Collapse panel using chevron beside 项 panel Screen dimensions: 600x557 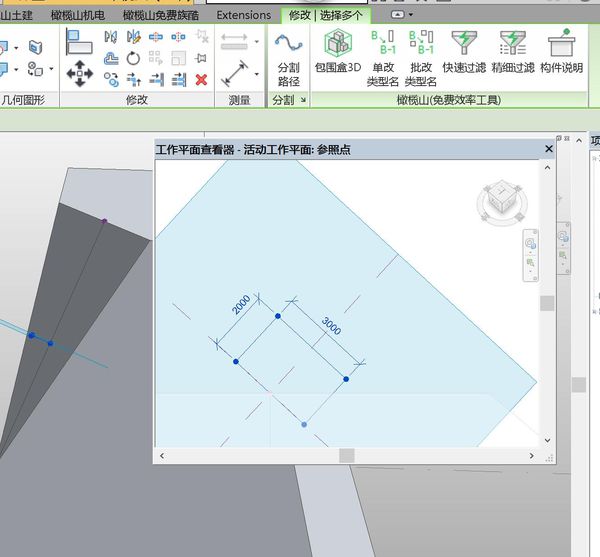pyautogui.click(x=579, y=141)
